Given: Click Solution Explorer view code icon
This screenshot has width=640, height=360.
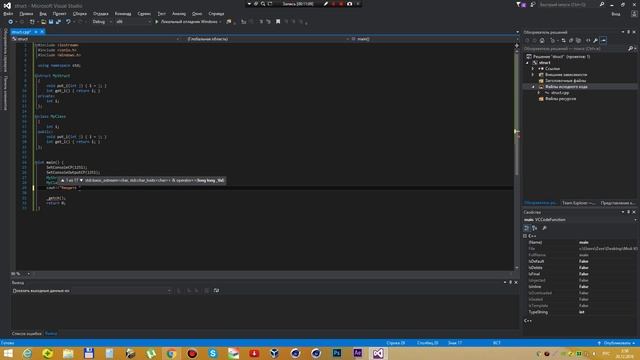Looking at the screenshot, I should point(588,40).
